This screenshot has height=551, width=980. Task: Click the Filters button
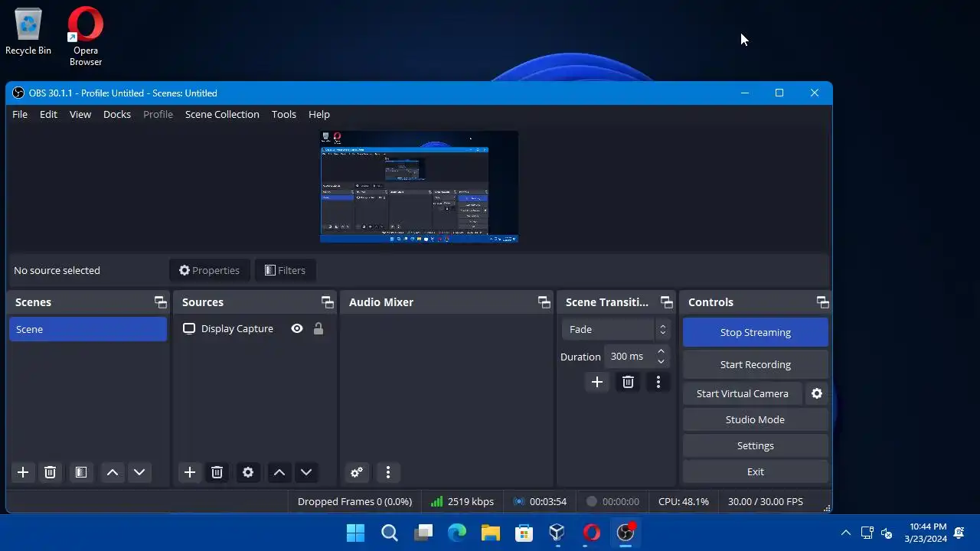pyautogui.click(x=285, y=270)
